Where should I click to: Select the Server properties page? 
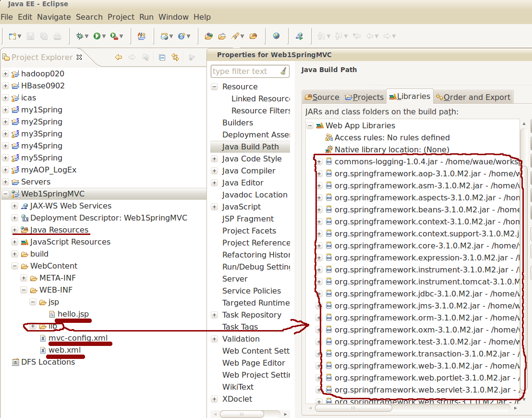235,279
